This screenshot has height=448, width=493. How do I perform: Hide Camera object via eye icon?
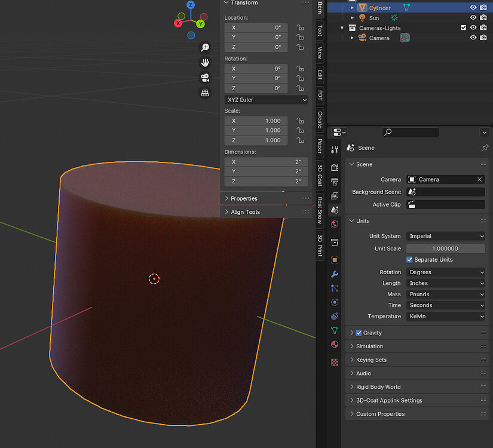point(473,38)
